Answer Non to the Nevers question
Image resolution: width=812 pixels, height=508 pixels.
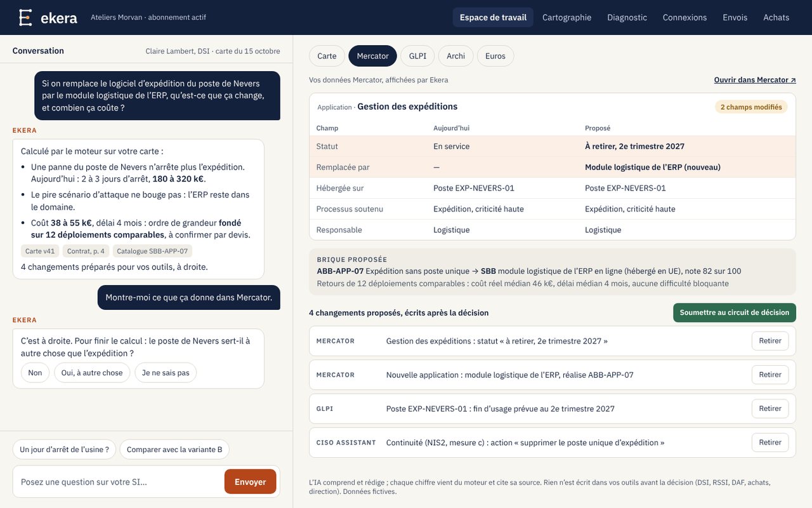[x=35, y=373]
